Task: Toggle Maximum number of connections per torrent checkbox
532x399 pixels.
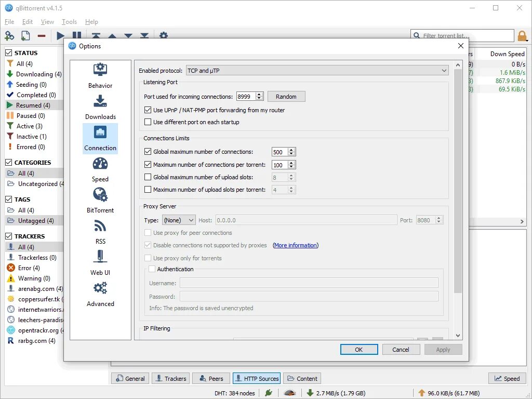Action: [x=148, y=165]
